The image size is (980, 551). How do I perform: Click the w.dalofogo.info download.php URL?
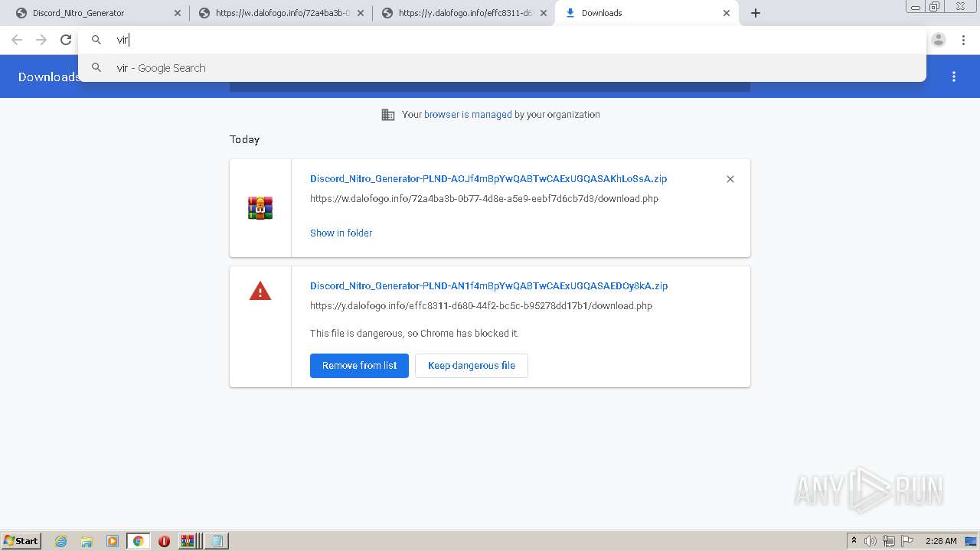[484, 199]
